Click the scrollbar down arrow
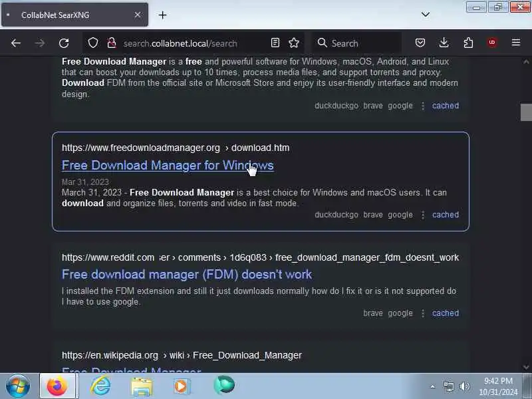This screenshot has width=532, height=399. pyautogui.click(x=526, y=367)
